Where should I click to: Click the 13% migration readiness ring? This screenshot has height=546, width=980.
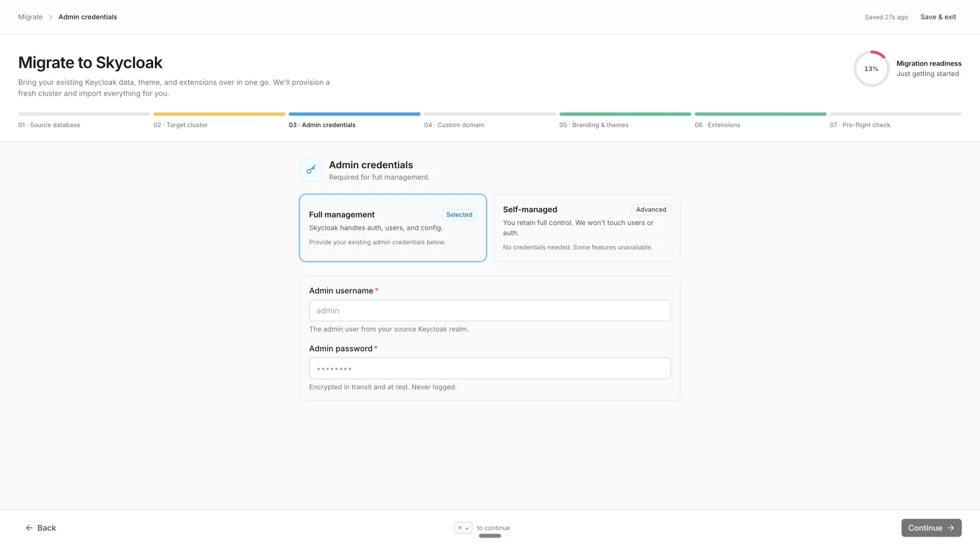[x=871, y=68]
